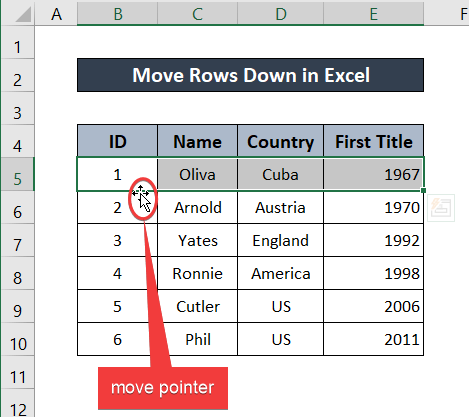Viewport: 469px width, 417px height.
Task: Select row 2 header
Action: coord(17,75)
